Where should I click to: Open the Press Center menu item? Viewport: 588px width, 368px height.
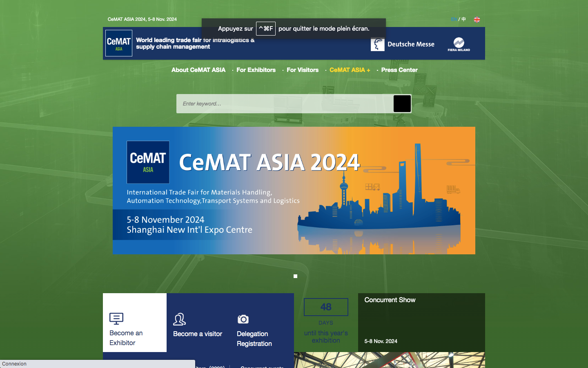pyautogui.click(x=399, y=70)
